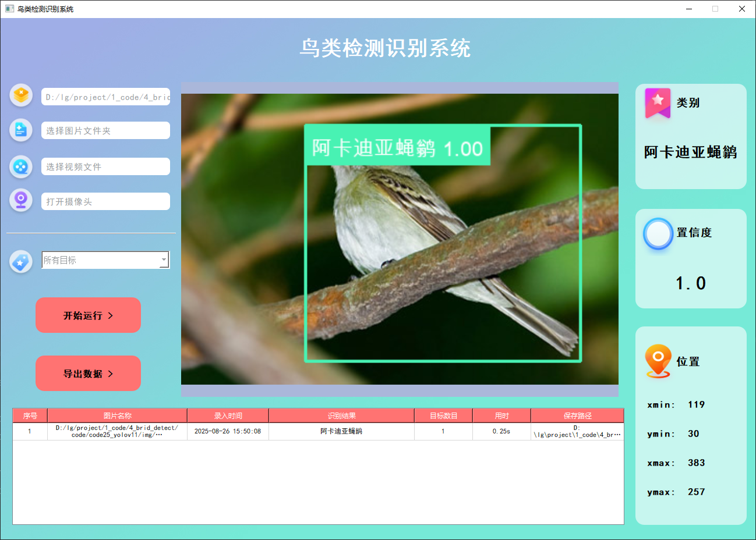The image size is (756, 540).
Task: Click the 打开摄像头 input field
Action: point(105,201)
